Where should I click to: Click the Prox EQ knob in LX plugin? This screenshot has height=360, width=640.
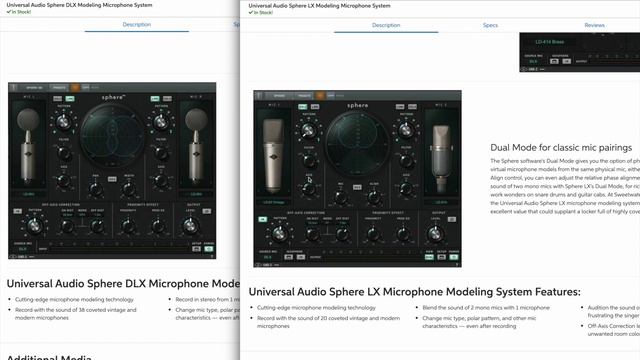point(403,234)
